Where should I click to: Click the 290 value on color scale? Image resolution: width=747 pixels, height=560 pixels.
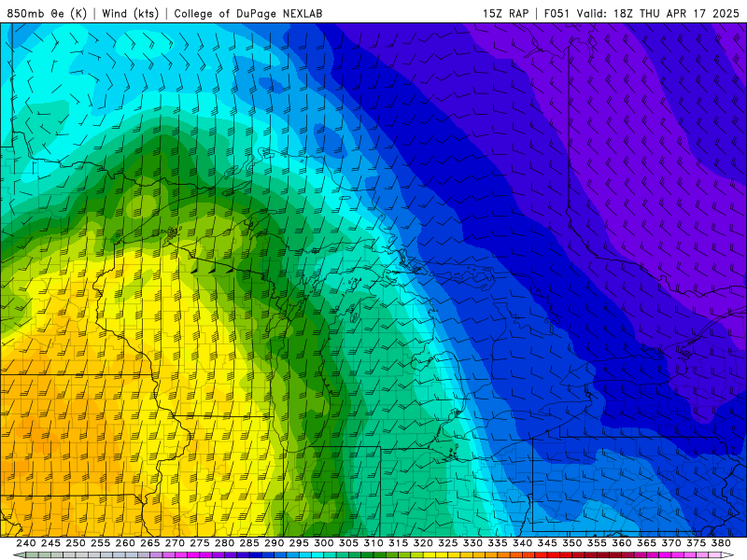[274, 543]
